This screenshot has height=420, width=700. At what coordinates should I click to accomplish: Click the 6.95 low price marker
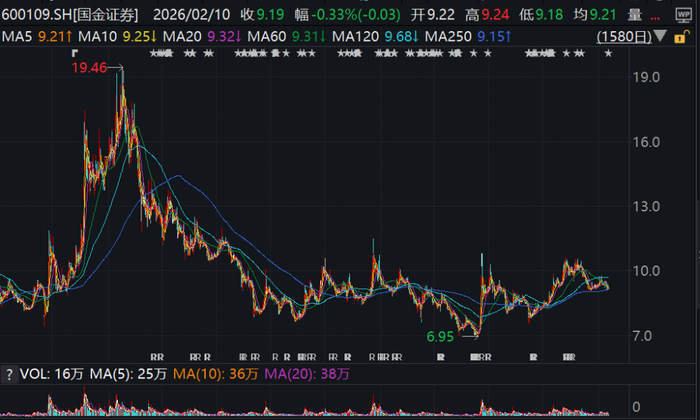440,337
